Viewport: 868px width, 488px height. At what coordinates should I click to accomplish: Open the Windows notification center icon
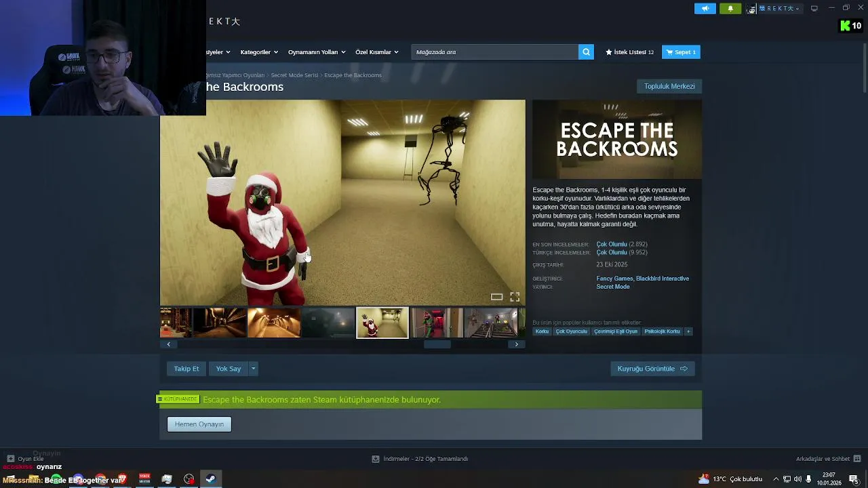tap(854, 480)
